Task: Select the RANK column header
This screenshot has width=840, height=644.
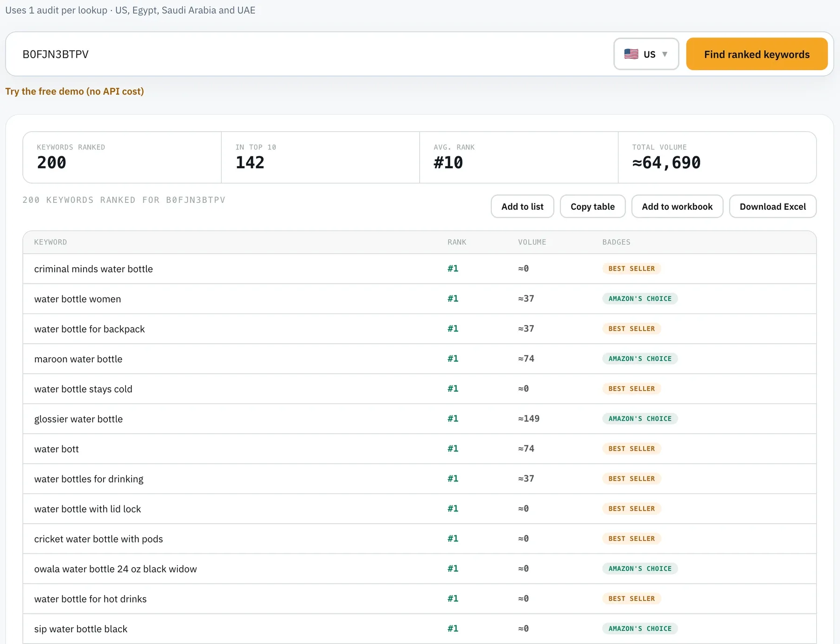Action: click(x=457, y=242)
